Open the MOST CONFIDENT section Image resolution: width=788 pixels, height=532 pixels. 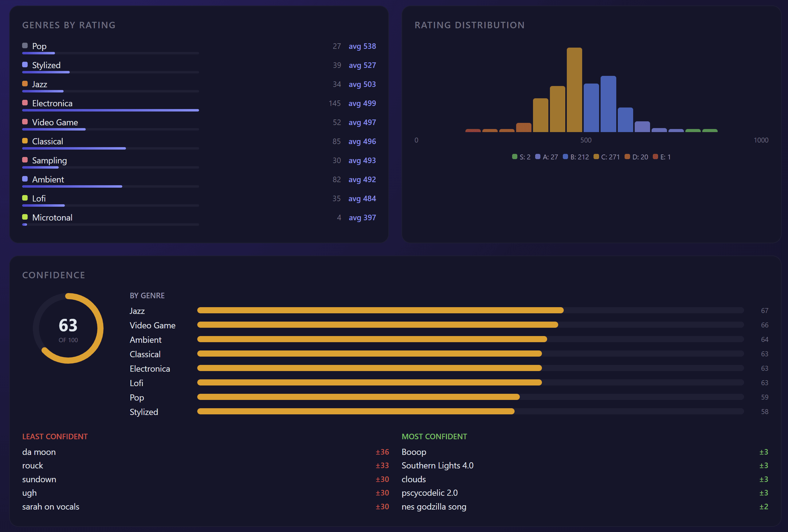pyautogui.click(x=434, y=436)
